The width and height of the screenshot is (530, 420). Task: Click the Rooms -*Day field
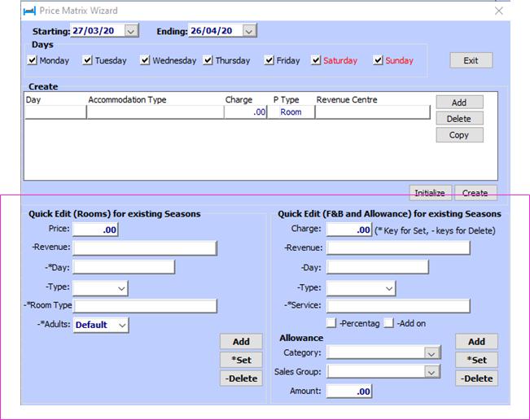pyautogui.click(x=124, y=267)
